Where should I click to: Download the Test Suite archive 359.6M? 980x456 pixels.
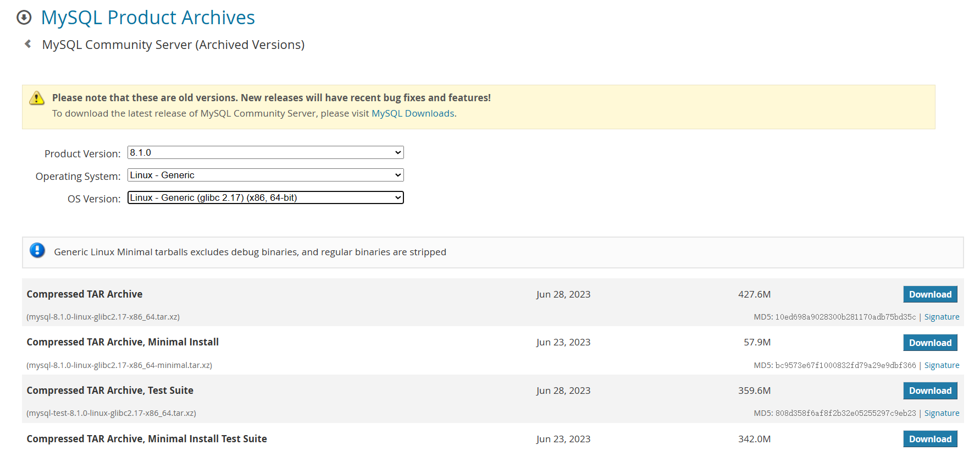click(x=930, y=391)
